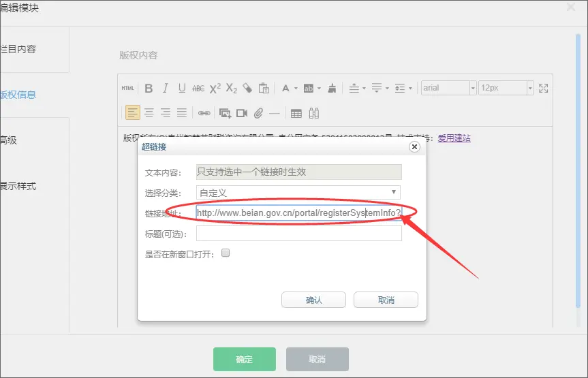
Task: Insert a table into the editor
Action: 296,113
